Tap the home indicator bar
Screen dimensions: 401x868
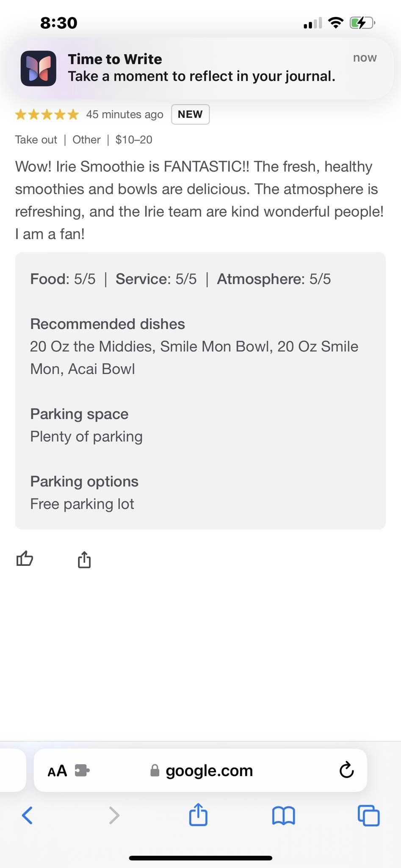pyautogui.click(x=200, y=858)
